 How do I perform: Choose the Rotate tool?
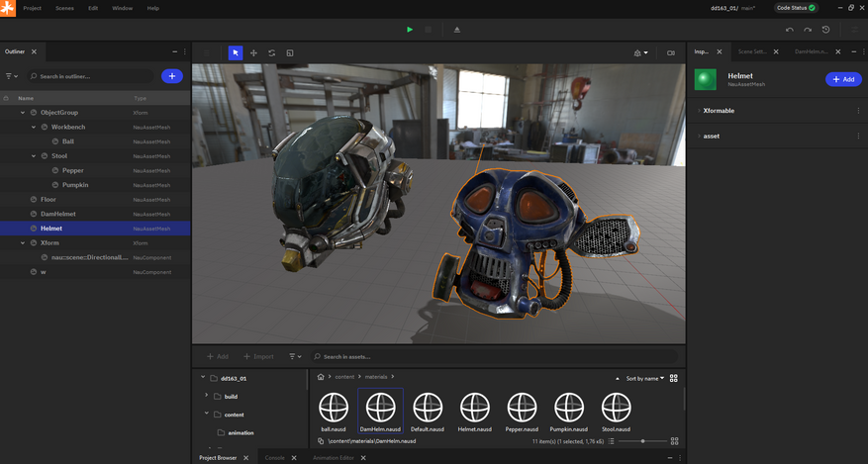click(272, 52)
